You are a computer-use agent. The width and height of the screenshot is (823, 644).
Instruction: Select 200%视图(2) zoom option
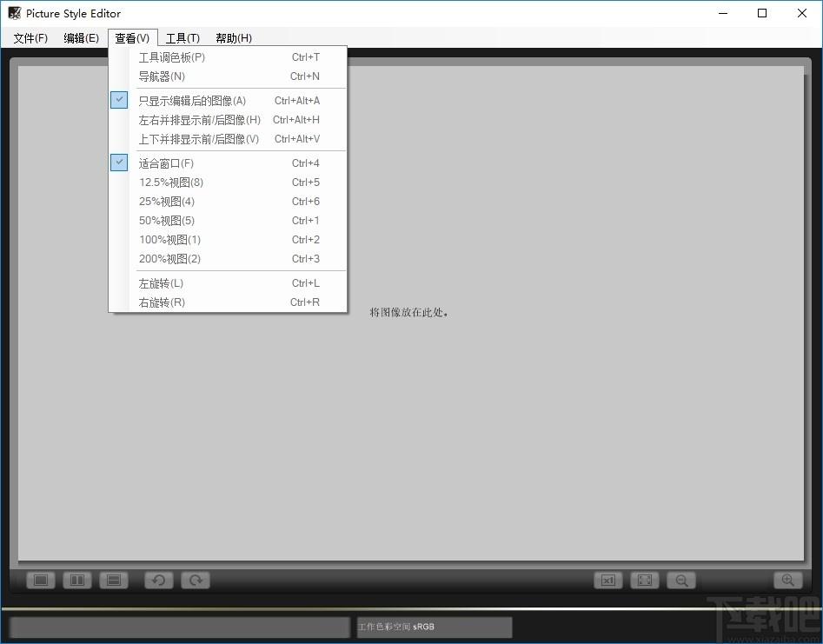(x=228, y=258)
